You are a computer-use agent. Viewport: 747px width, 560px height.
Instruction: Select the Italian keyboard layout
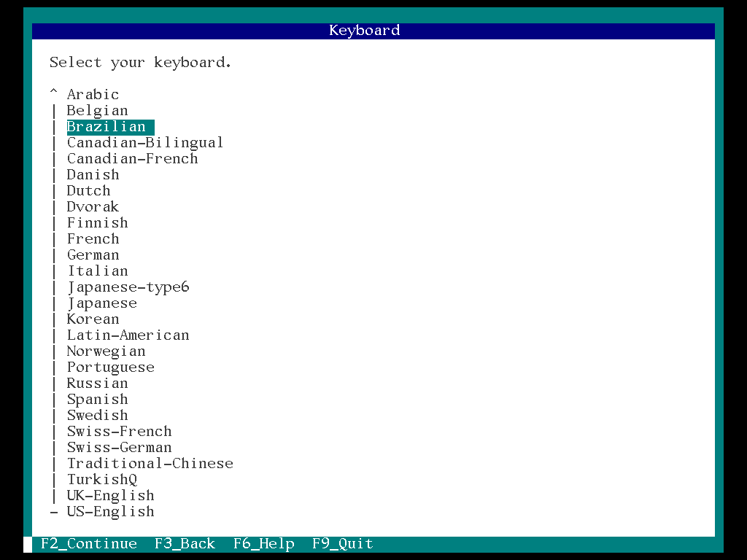click(x=97, y=271)
